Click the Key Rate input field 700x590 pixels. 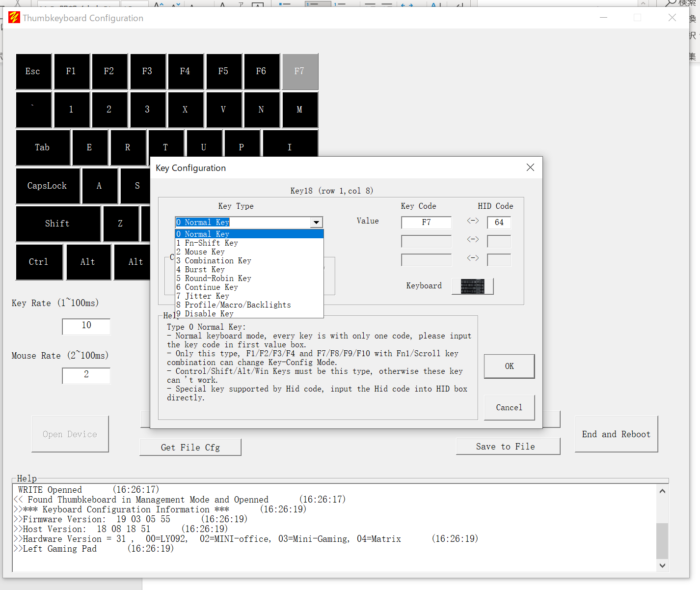coord(86,326)
